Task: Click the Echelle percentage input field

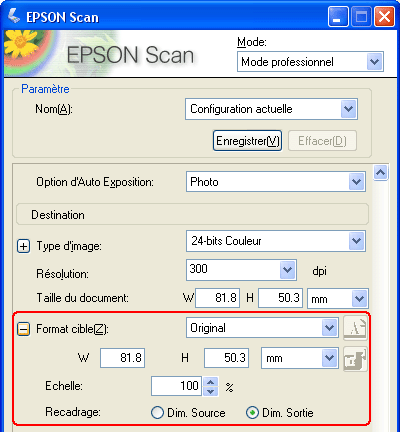Action: 176,386
